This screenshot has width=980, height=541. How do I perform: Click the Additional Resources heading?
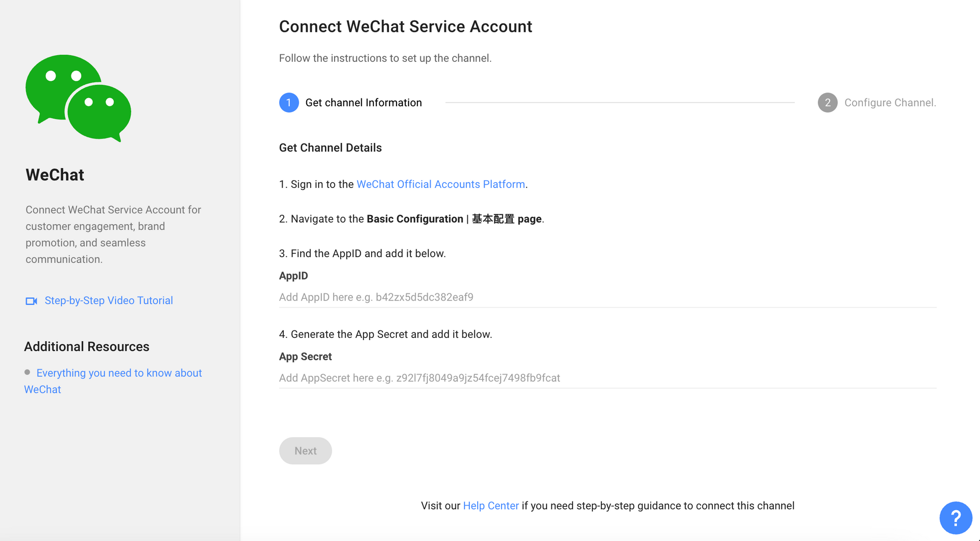(86, 346)
